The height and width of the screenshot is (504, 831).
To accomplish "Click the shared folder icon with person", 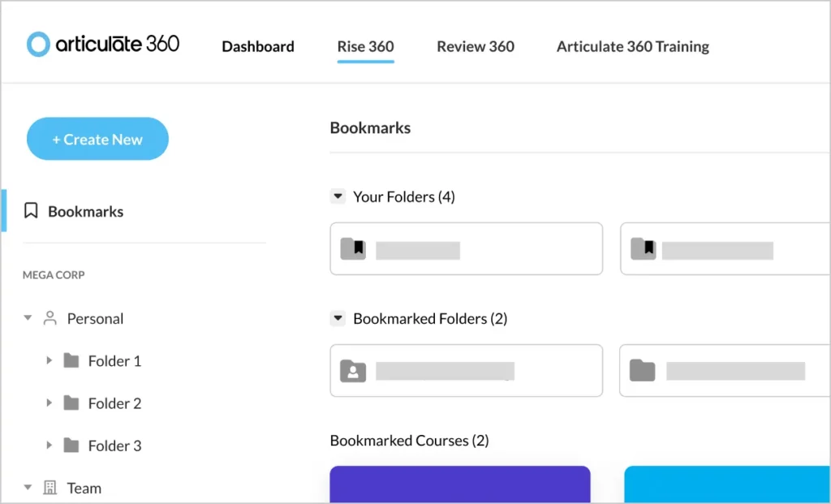I will tap(353, 371).
